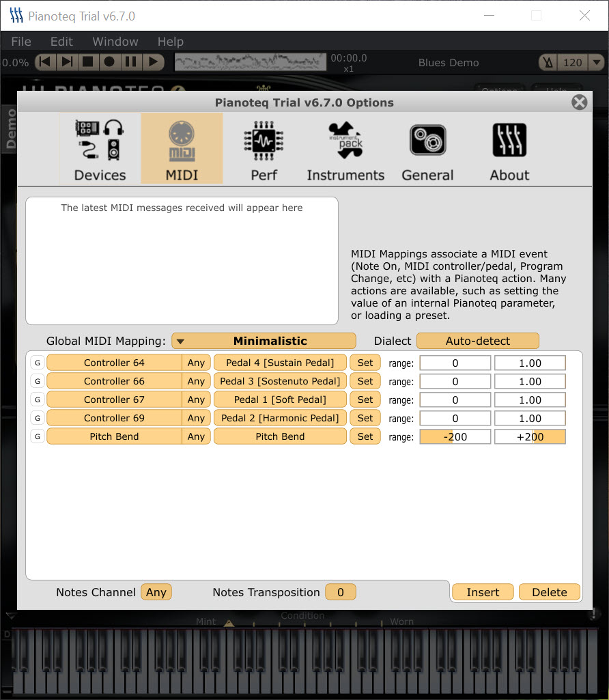Toggle the metronome icon
The image size is (609, 700).
[548, 63]
